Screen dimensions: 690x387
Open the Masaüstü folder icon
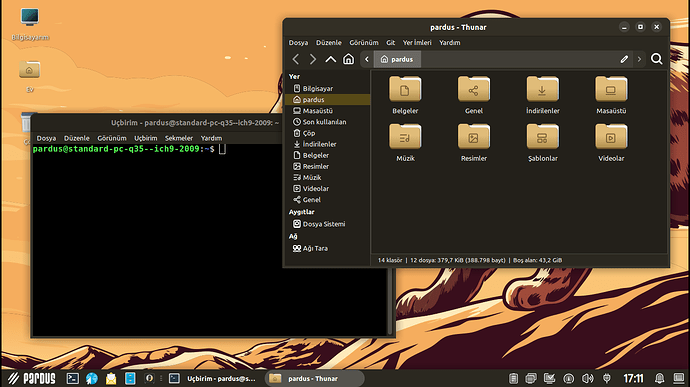[611, 95]
